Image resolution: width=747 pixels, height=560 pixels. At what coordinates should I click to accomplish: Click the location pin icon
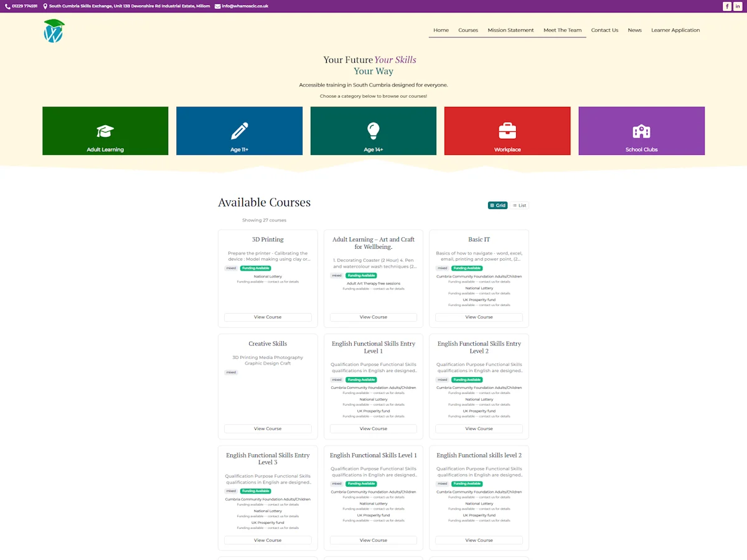[x=45, y=6]
